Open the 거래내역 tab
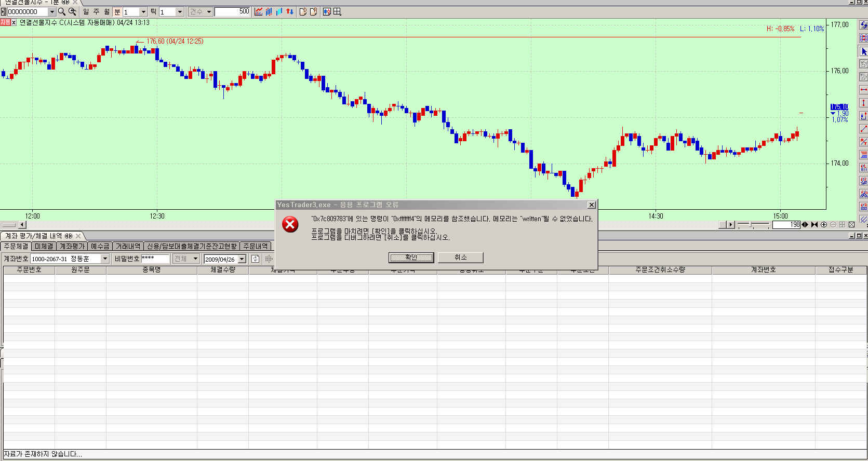Viewport: 868px width, 461px height. 128,246
